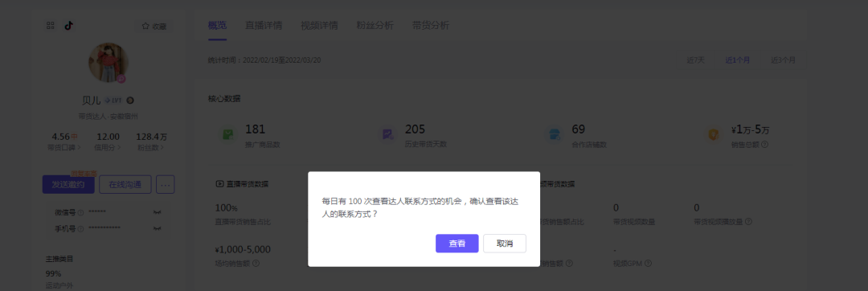Switch to the 粉丝分析 tab
Image resolution: width=868 pixels, height=291 pixels.
[375, 26]
